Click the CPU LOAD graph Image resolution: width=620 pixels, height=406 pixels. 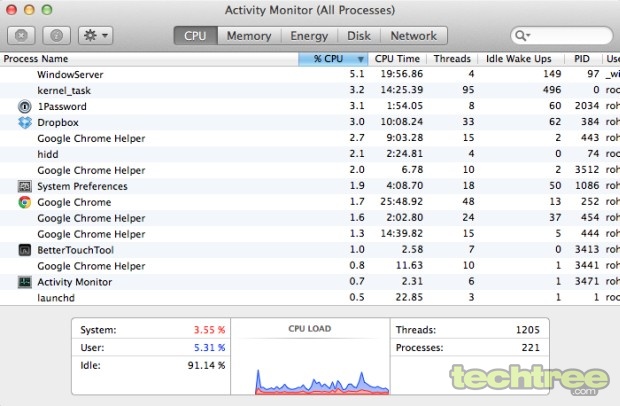tap(310, 358)
